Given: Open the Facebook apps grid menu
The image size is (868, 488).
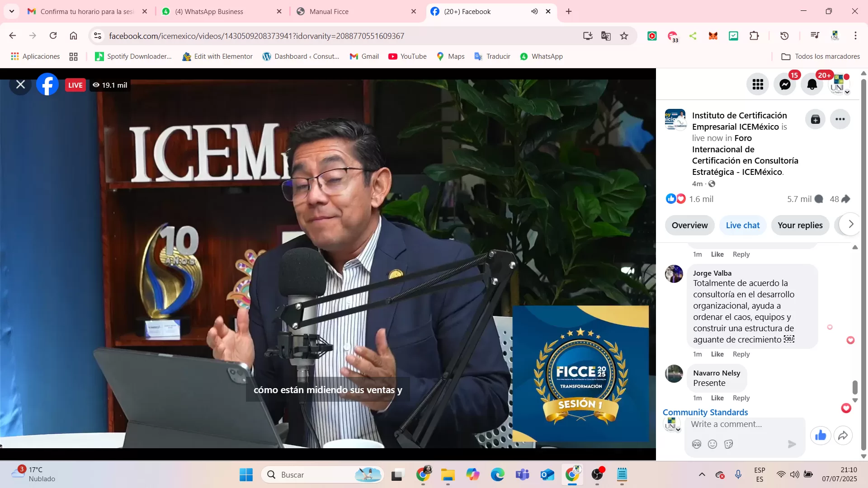Looking at the screenshot, I should click(758, 84).
